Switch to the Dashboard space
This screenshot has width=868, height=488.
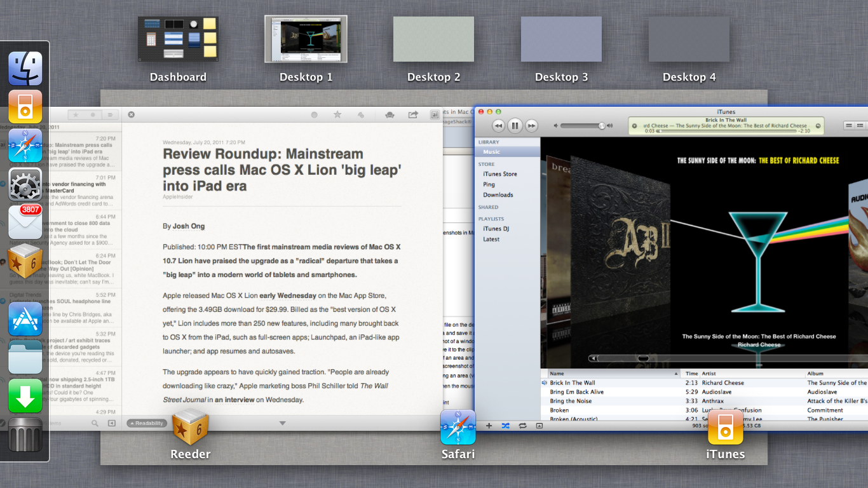(x=178, y=39)
